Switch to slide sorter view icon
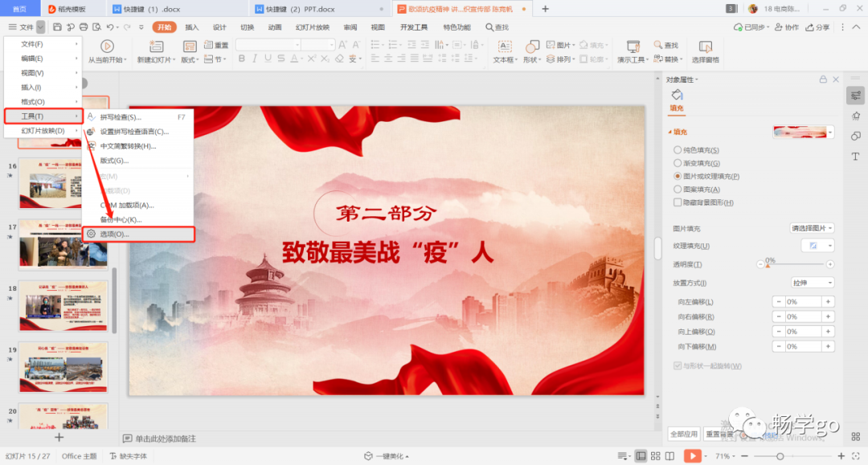868x465 pixels. point(656,456)
